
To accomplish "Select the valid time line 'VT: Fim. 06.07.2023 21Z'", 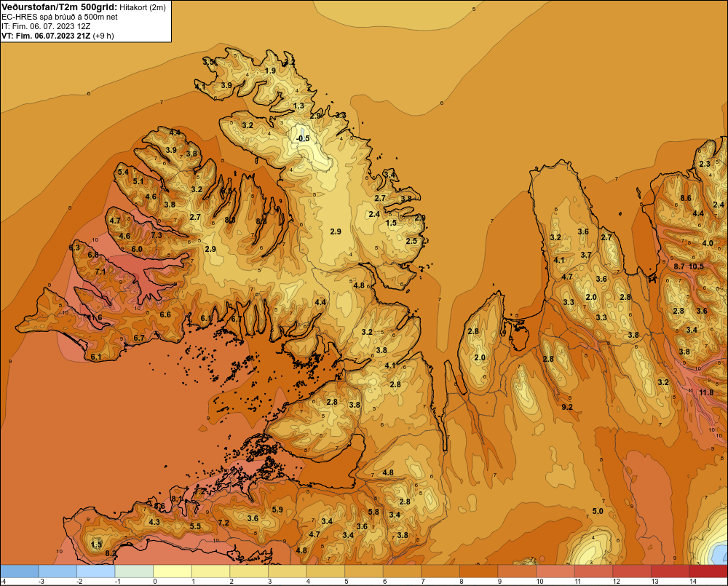I will [47, 36].
